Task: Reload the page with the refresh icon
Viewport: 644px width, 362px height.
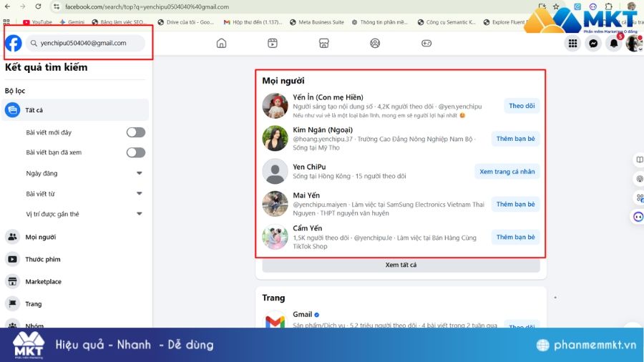Action: click(x=38, y=6)
